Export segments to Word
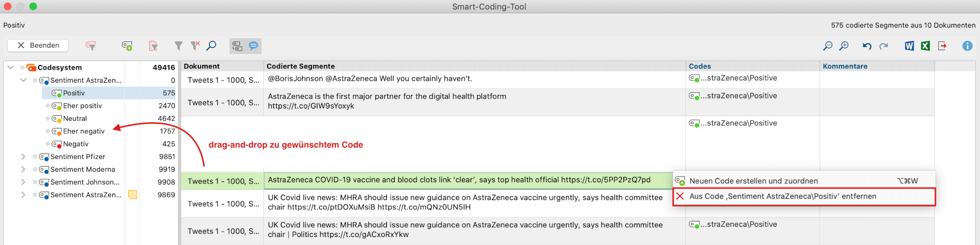Image resolution: width=980 pixels, height=245 pixels. coord(909,46)
